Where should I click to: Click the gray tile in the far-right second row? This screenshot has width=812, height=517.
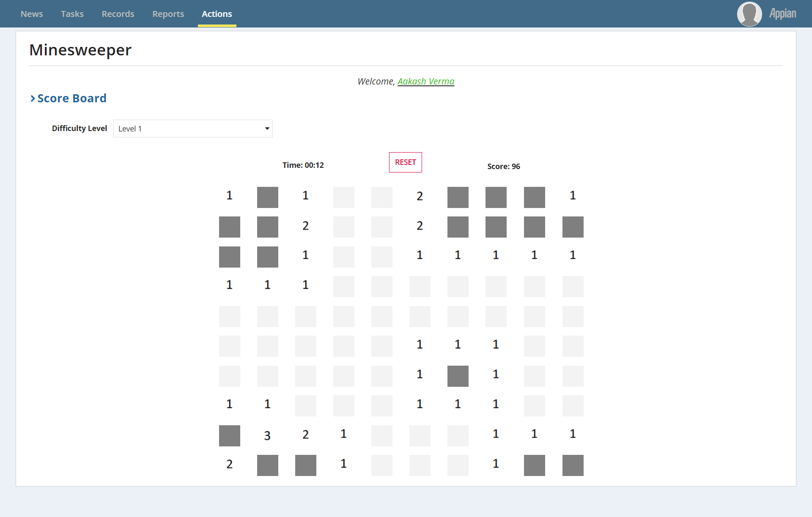coord(573,227)
